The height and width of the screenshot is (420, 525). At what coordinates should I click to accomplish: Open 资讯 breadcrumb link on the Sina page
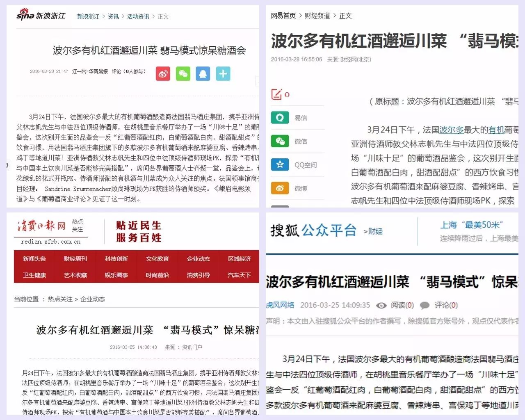pos(113,16)
